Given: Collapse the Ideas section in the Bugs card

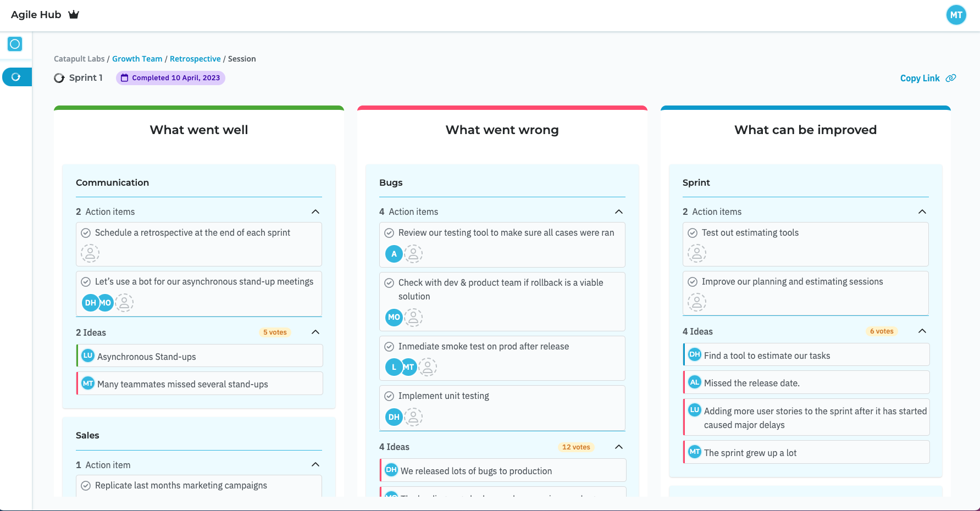Looking at the screenshot, I should click(619, 447).
